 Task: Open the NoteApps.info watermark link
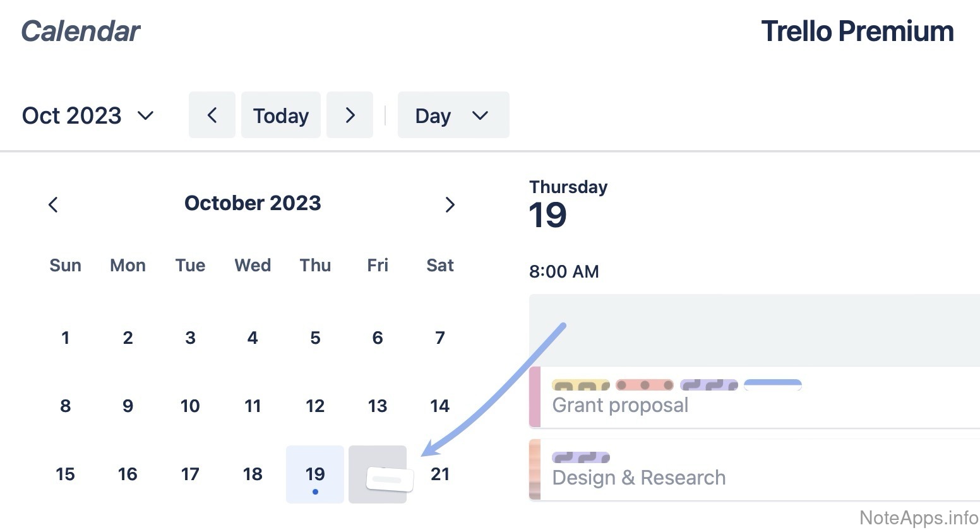(918, 518)
